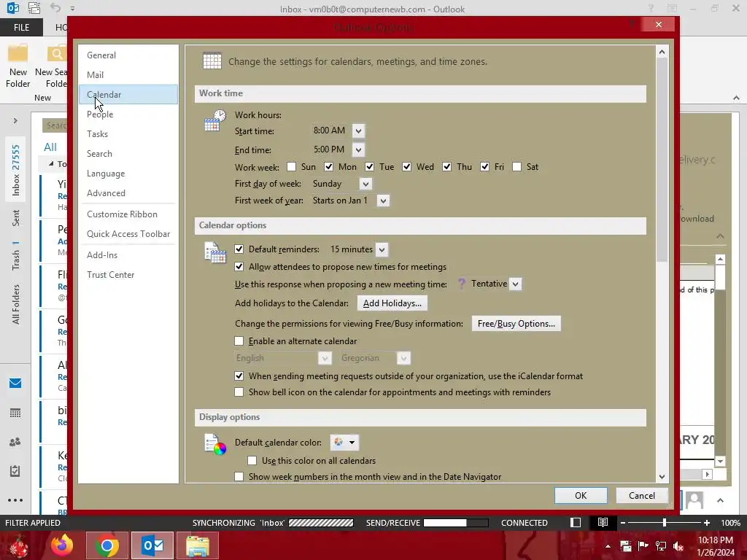Image resolution: width=747 pixels, height=560 pixels.
Task: Collapse the ribbon with chevron
Action: click(x=736, y=98)
